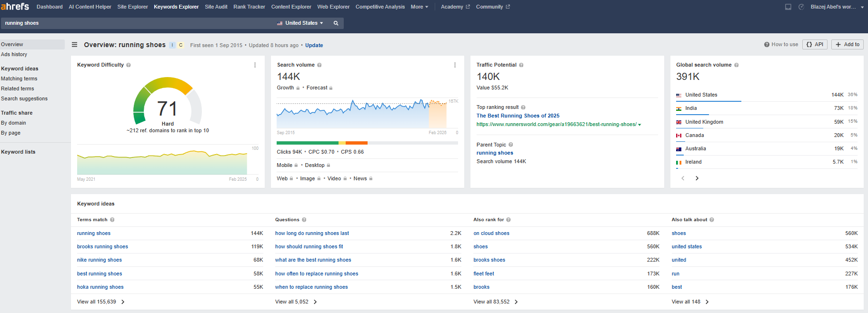This screenshot has height=313, width=868.
Task: Click the lock icon next to Growth
Action: (298, 88)
